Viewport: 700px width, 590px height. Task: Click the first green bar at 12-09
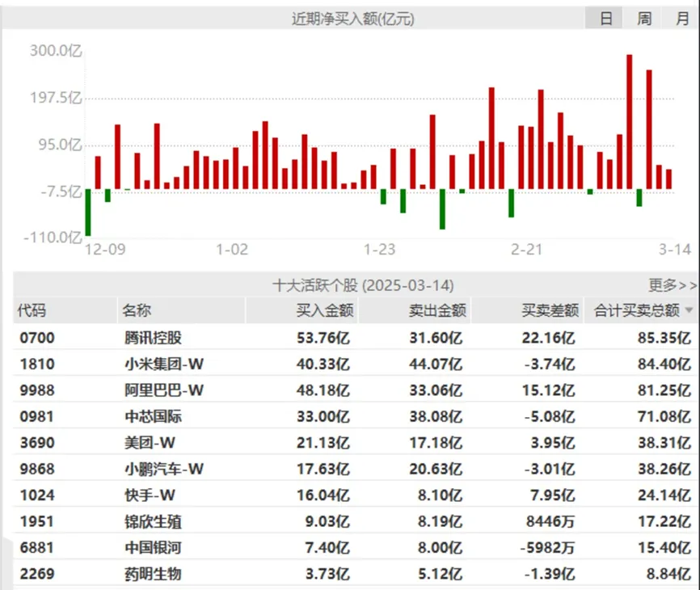click(x=88, y=213)
